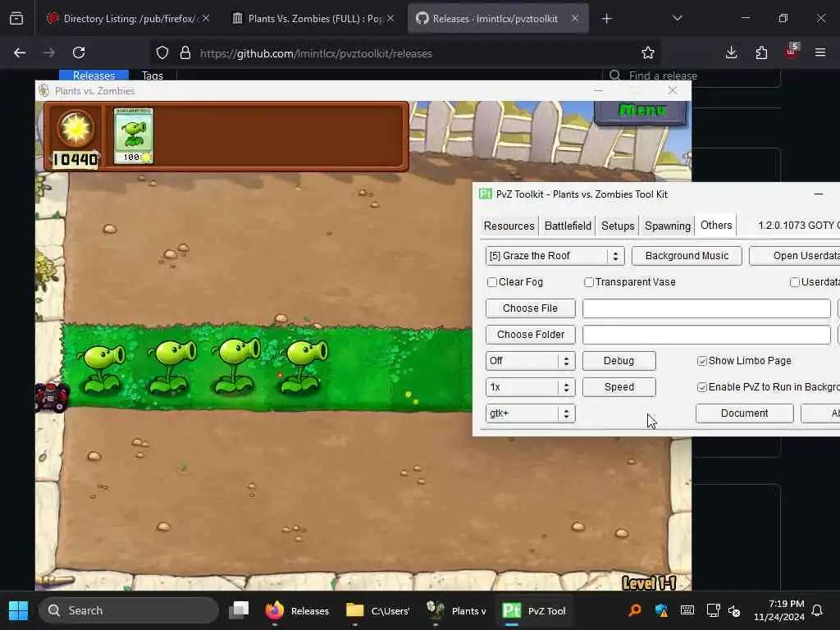840x630 pixels.
Task: Bookmark this page with the star icon
Action: (x=648, y=52)
